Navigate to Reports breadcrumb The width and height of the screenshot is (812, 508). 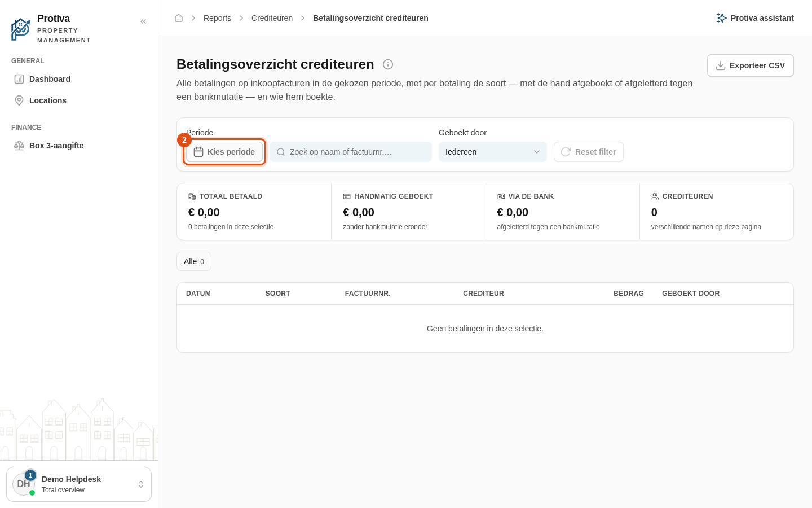click(217, 18)
